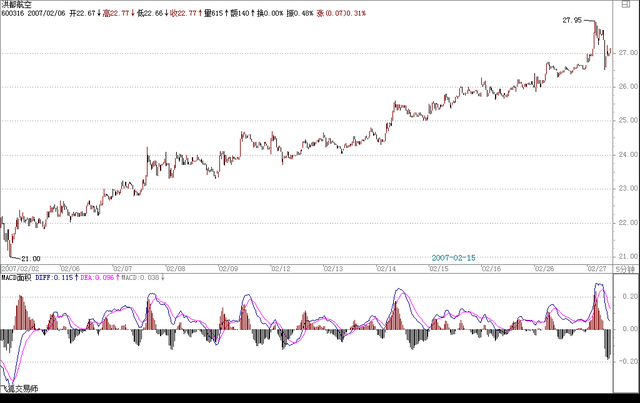Click the 26.00 price axis label

point(628,87)
